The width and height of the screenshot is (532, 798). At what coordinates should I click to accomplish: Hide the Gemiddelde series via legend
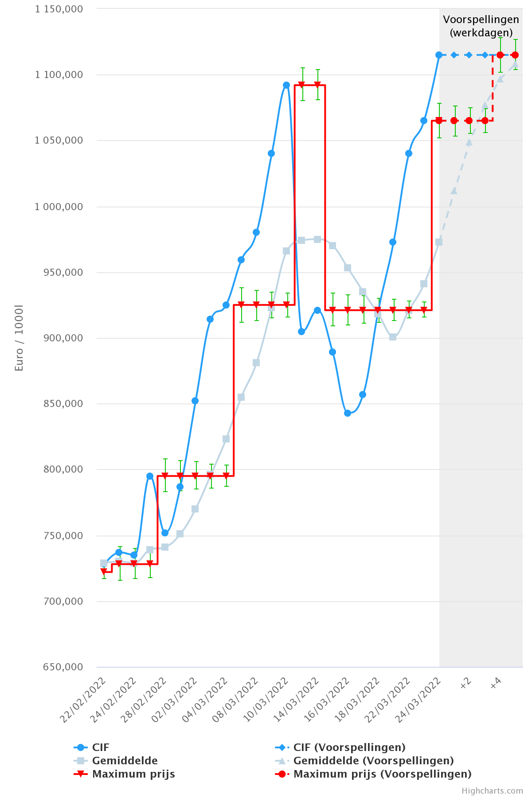point(125,761)
